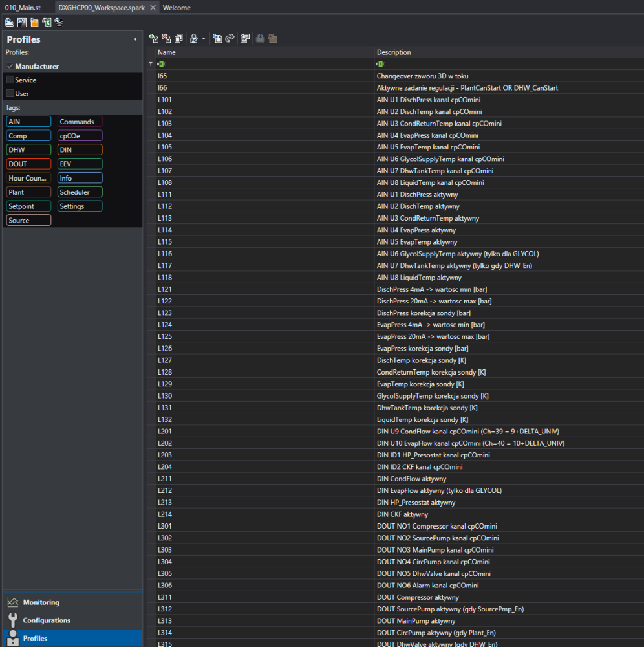This screenshot has width=644, height=647.
Task: Click the cloud sync icon in top toolbar
Action: (10, 23)
